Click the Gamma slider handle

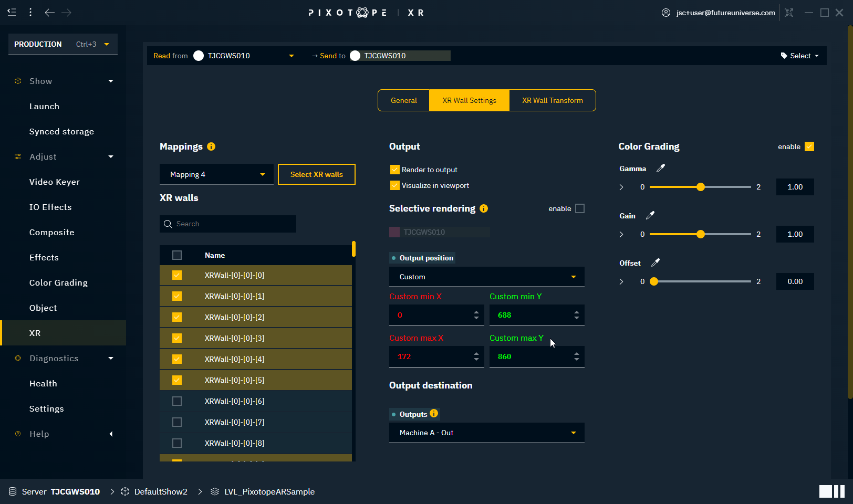pos(701,187)
